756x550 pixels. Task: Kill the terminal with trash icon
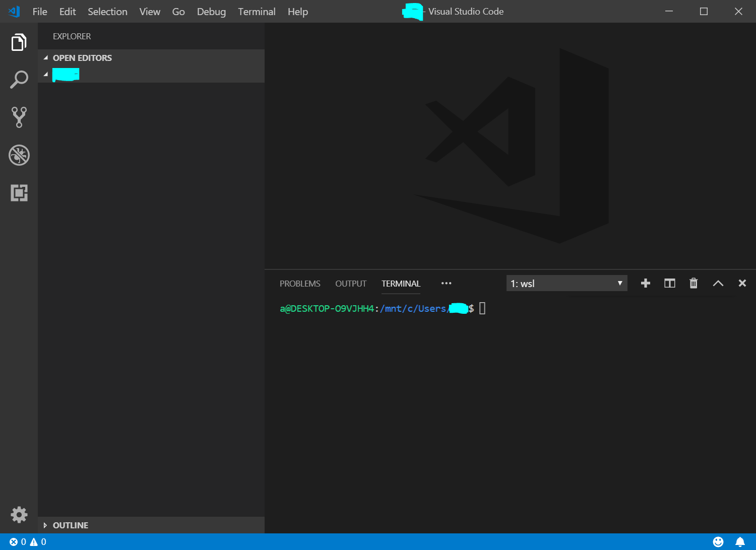(x=694, y=283)
